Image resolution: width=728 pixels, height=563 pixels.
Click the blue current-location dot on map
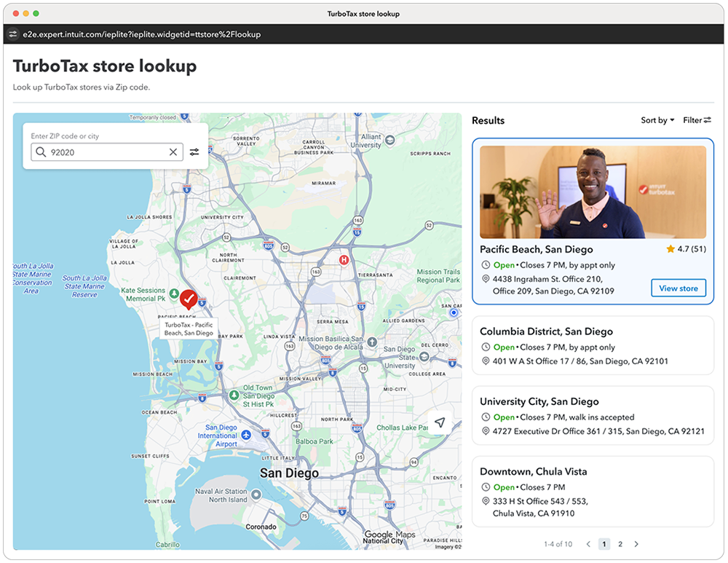(454, 312)
